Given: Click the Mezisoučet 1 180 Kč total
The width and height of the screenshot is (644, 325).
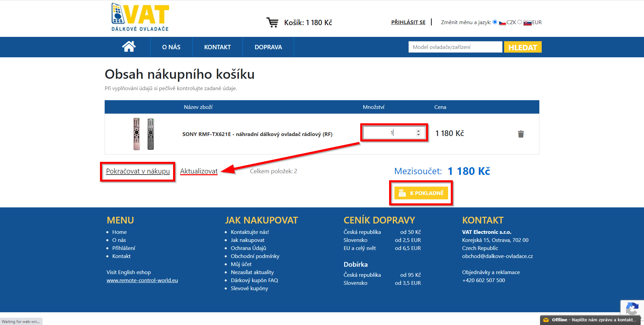Looking at the screenshot, I should [442, 171].
